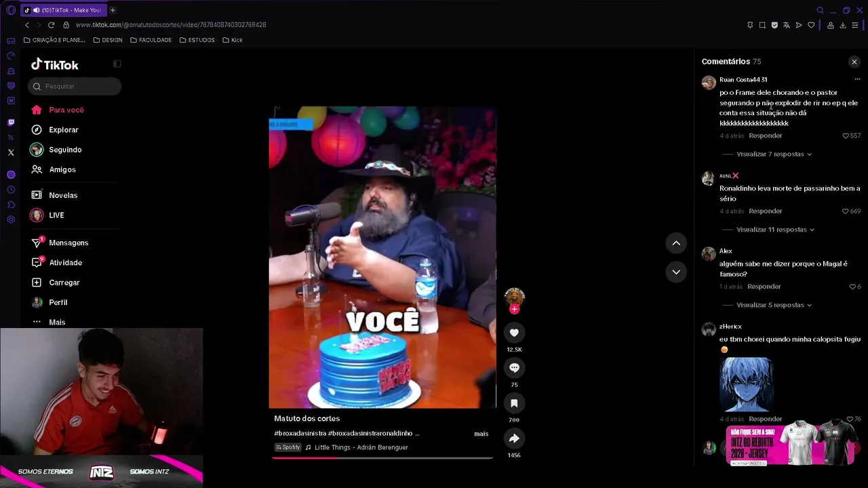Viewport: 868px width, 488px height.
Task: Reply to the Ronaldinho passarinho comment
Action: coord(766,211)
